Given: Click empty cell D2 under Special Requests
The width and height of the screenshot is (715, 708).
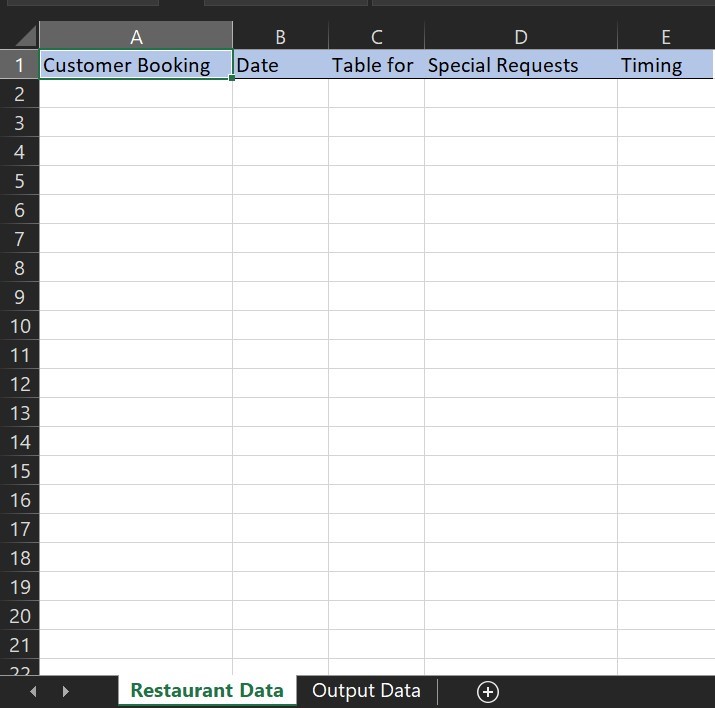Looking at the screenshot, I should (x=521, y=94).
